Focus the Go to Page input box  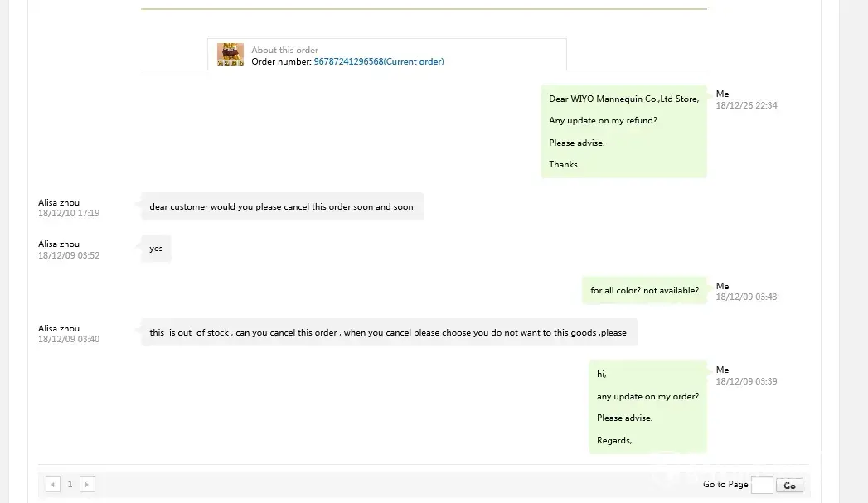click(x=761, y=486)
